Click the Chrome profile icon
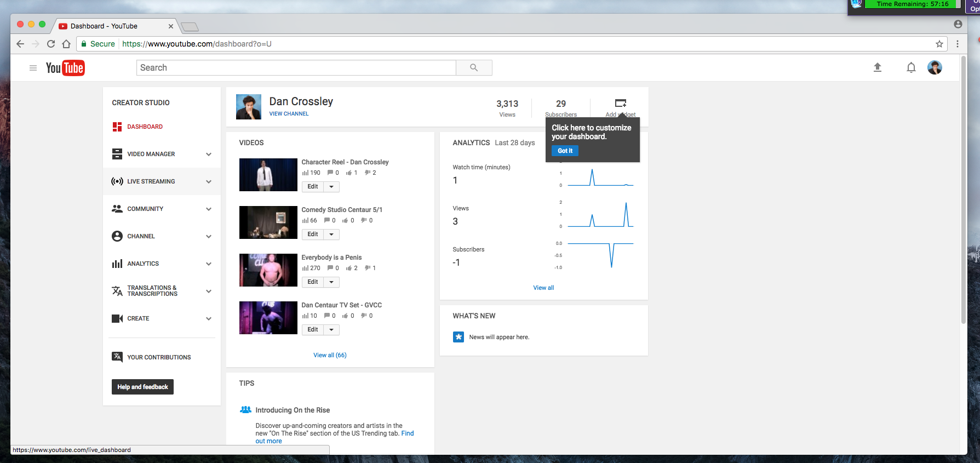This screenshot has width=980, height=463. coord(958,24)
